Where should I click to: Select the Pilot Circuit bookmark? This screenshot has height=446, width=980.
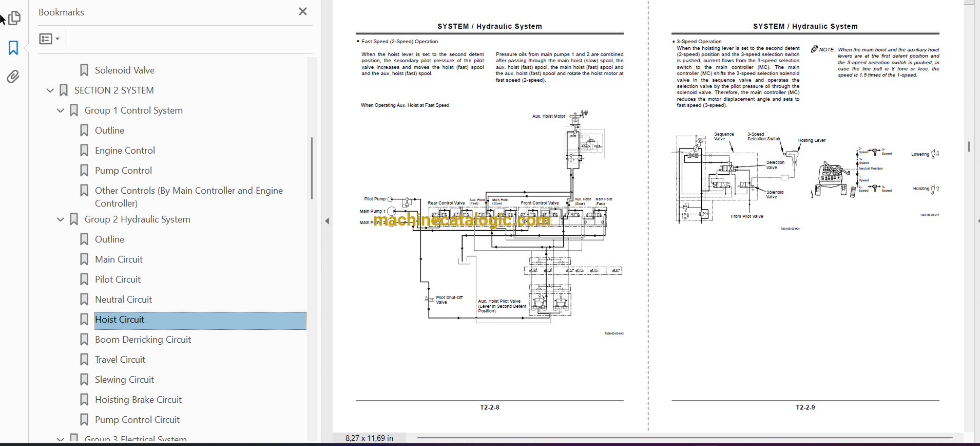[118, 280]
